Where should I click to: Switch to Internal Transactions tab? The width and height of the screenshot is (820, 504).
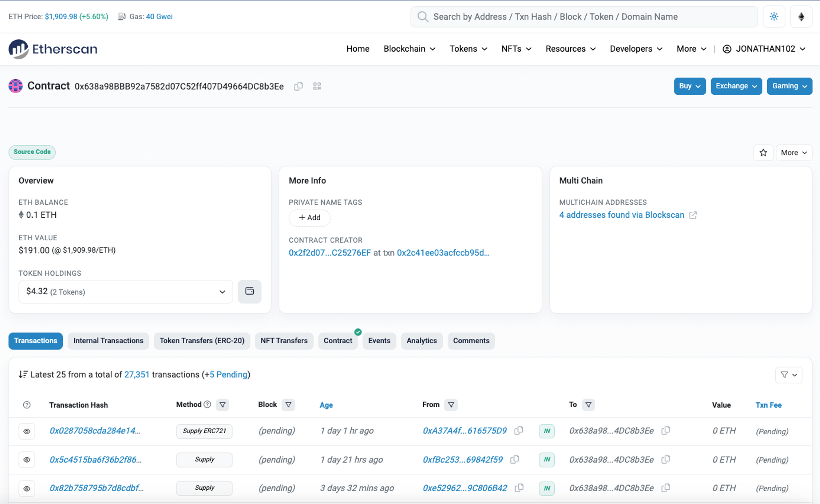pos(108,341)
